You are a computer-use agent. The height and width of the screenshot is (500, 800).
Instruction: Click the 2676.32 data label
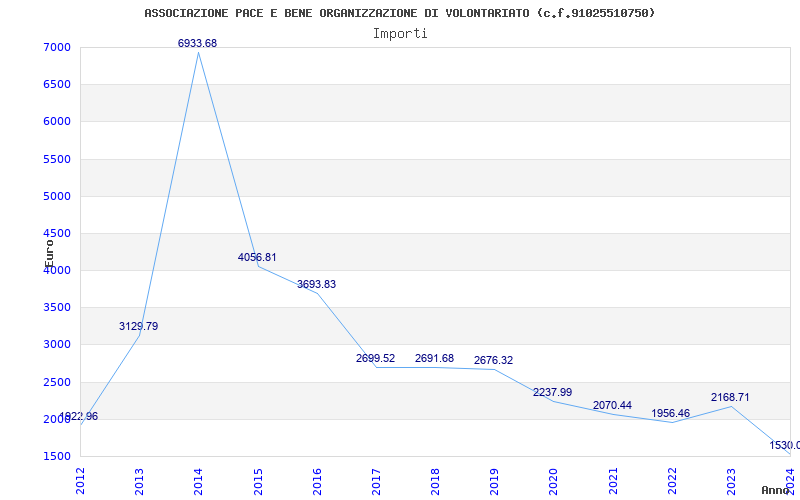point(493,360)
